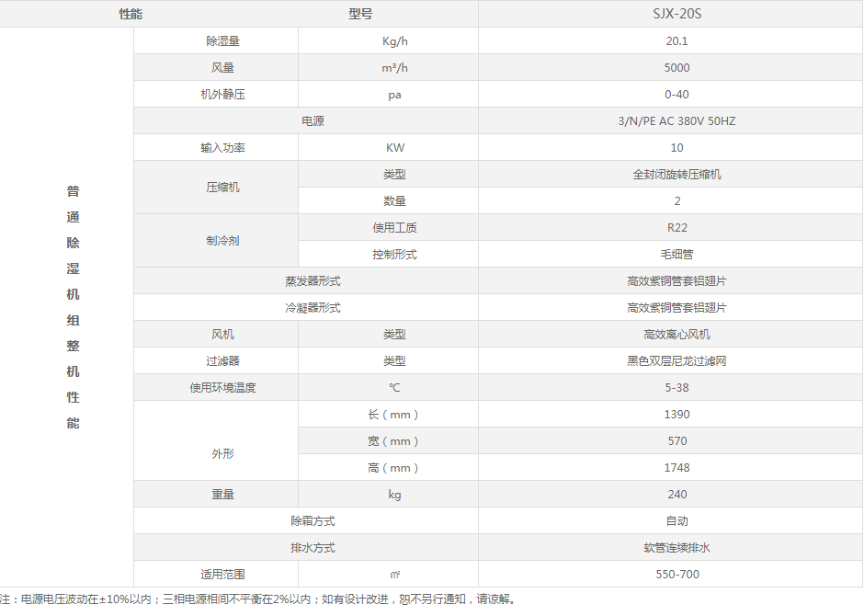Select the 使用环境温度 value 5-38

click(676, 388)
